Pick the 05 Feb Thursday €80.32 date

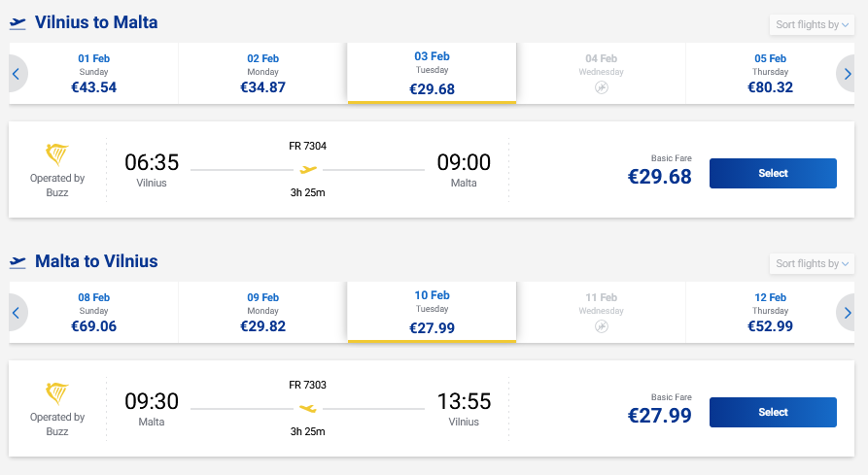[770, 73]
